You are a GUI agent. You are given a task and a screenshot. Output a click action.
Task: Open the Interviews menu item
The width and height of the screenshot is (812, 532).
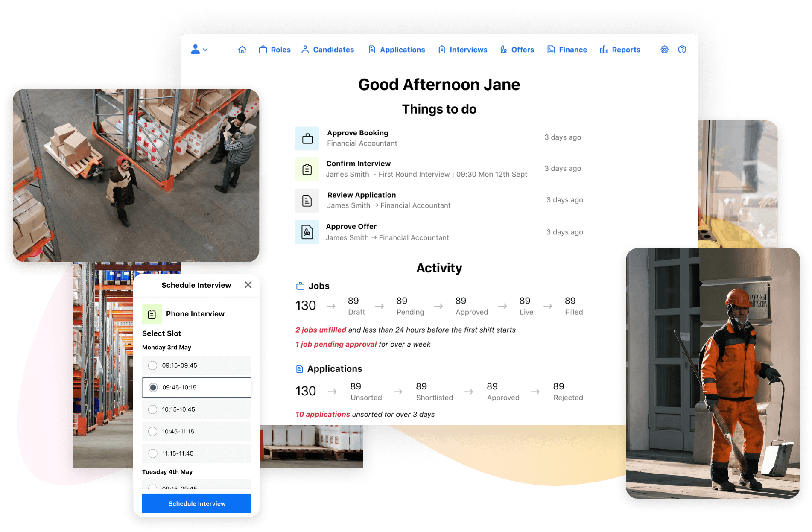click(463, 50)
